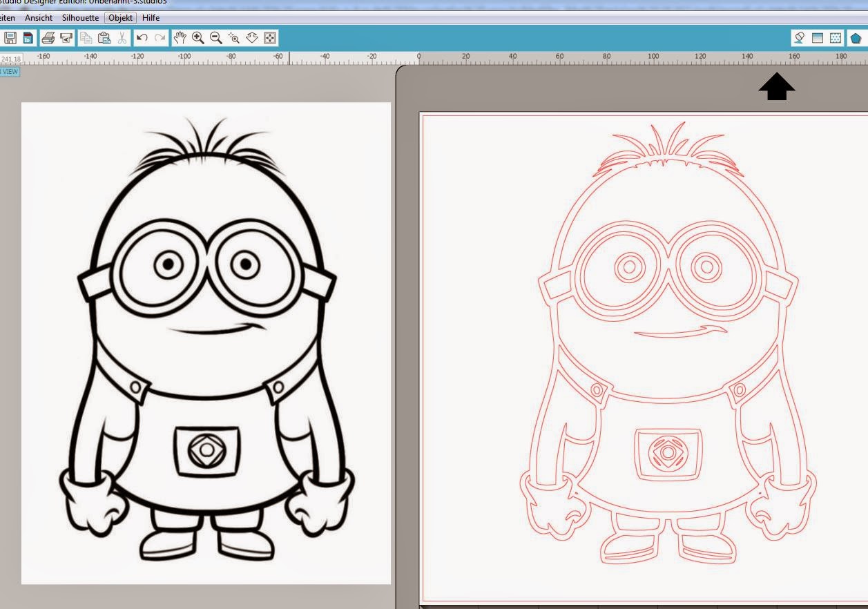Click the original black minion image
The image size is (868, 609).
click(x=206, y=342)
